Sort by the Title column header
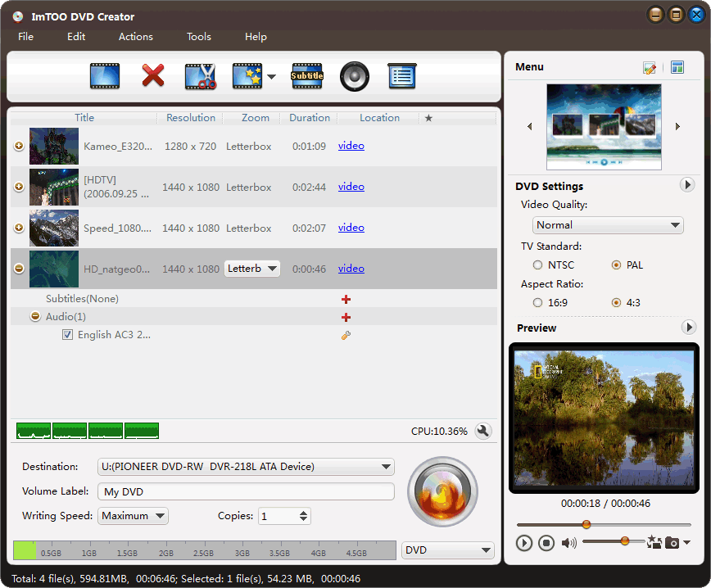This screenshot has height=588, width=711. click(x=84, y=118)
